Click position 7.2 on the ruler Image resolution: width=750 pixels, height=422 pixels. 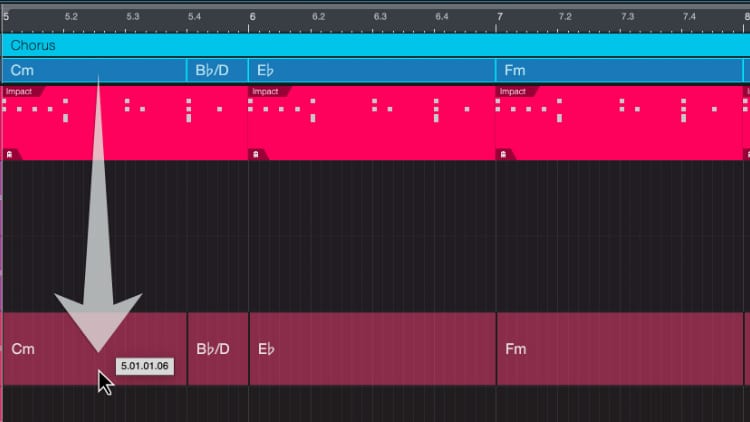pyautogui.click(x=565, y=17)
